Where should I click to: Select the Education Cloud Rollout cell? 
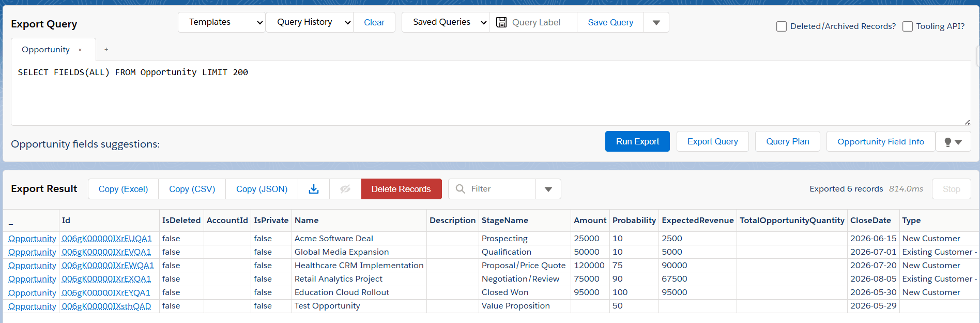[359, 292]
